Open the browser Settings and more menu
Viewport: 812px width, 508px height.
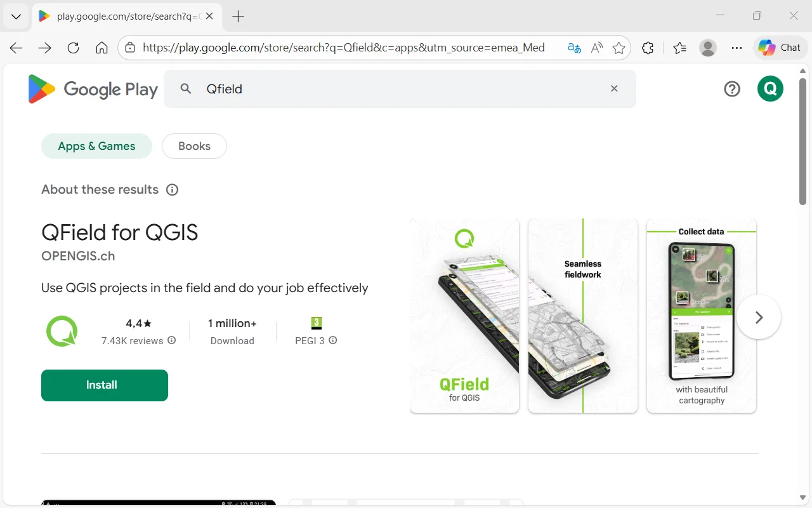(737, 48)
